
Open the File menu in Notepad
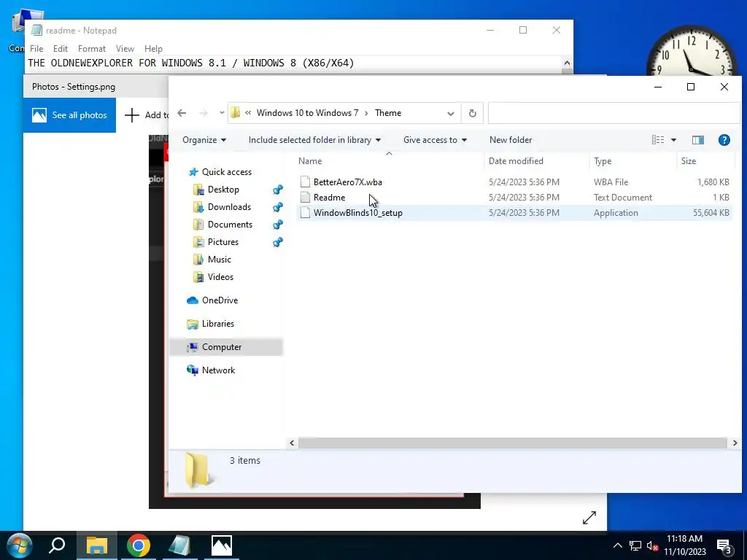(x=36, y=49)
